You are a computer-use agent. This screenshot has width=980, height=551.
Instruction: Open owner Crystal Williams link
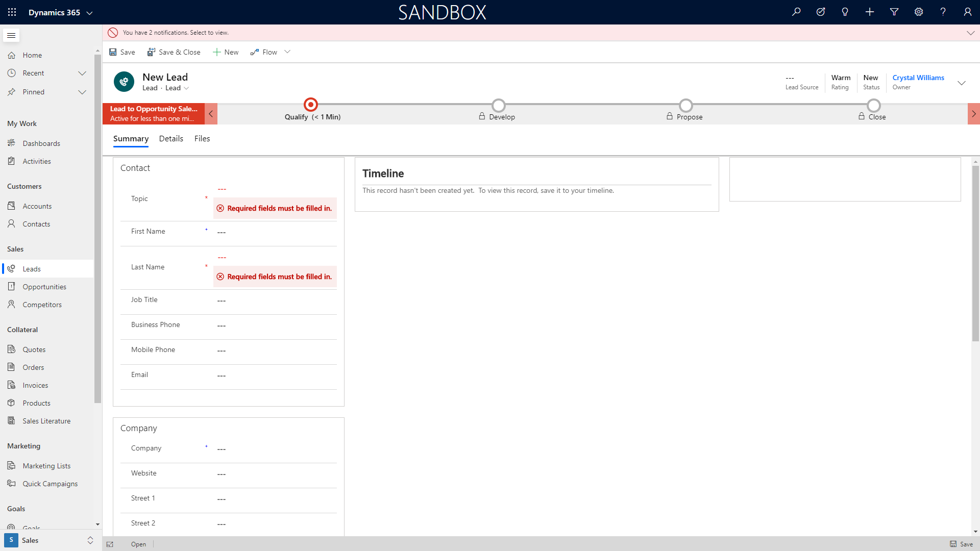[x=918, y=78]
